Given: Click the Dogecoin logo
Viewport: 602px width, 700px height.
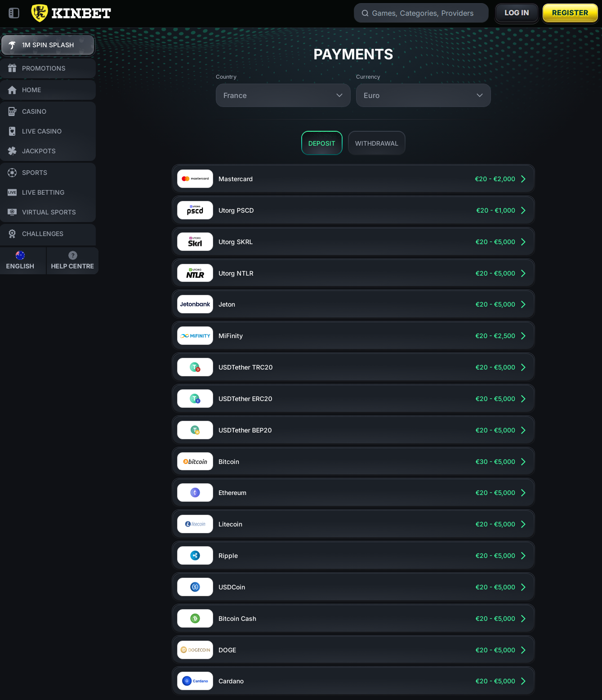Looking at the screenshot, I should point(195,650).
